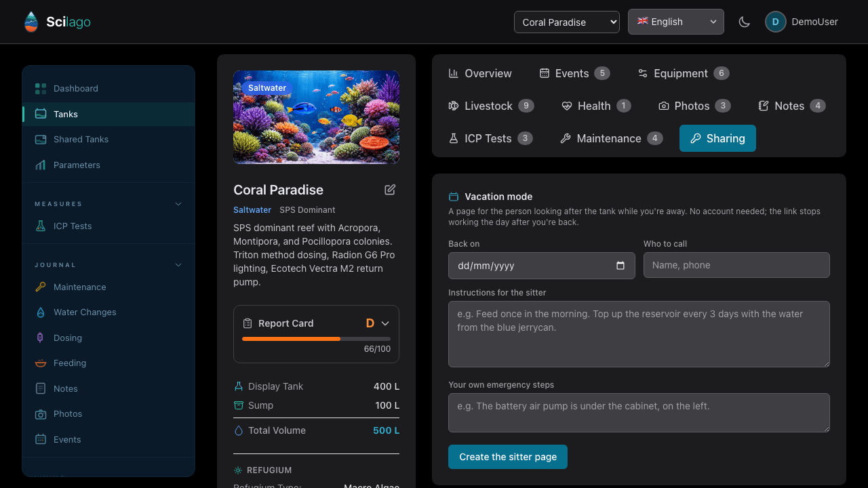The image size is (868, 488).
Task: Open Water Changes in sidebar
Action: 108,312
